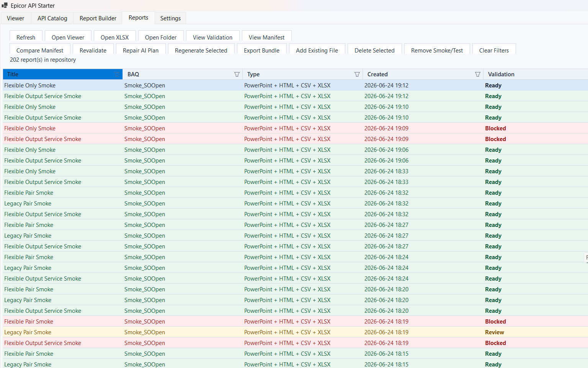
Task: Sort by the Validation column header
Action: [x=536, y=74]
